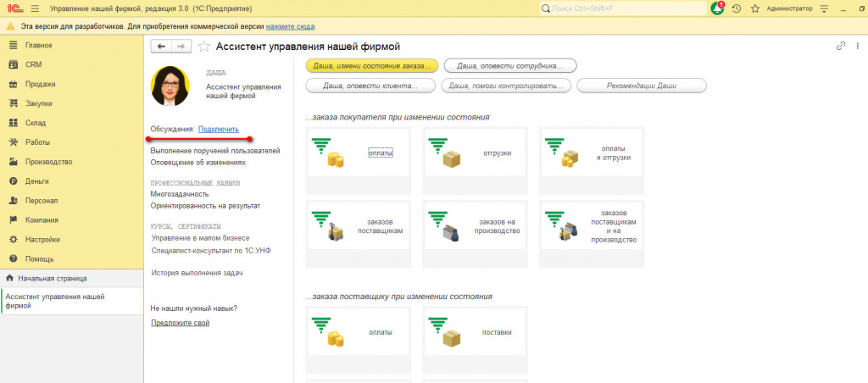The image size is (868, 383).
Task: Click the Персонал people icon
Action: 14,201
